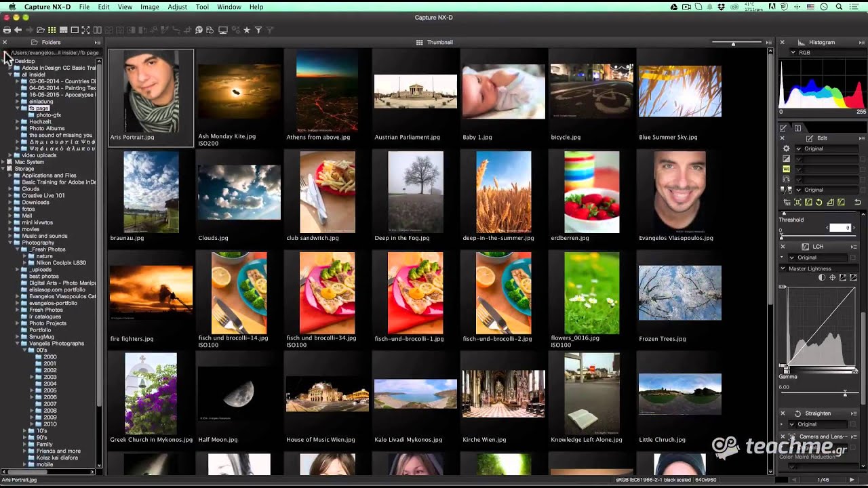Screen dimensions: 868x488
Task: Click the full screen arrows icon
Action: [x=85, y=30]
